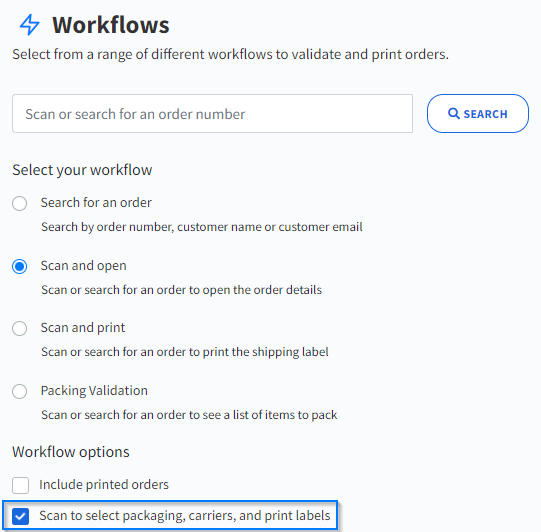This screenshot has width=541, height=532.
Task: Click the 'Include printed orders' label text
Action: (104, 485)
